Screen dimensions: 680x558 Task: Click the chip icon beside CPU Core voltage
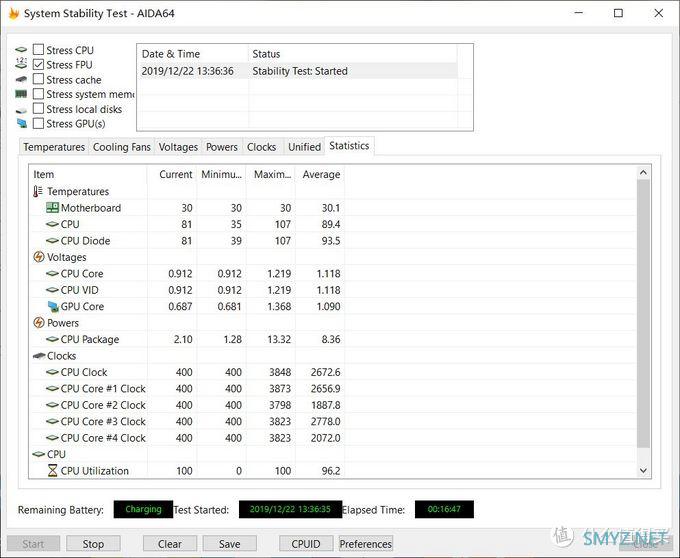pyautogui.click(x=52, y=274)
